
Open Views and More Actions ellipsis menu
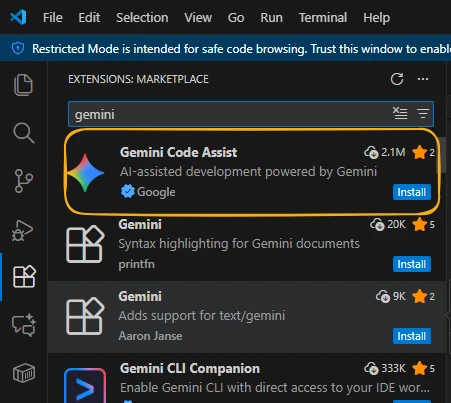(x=423, y=79)
